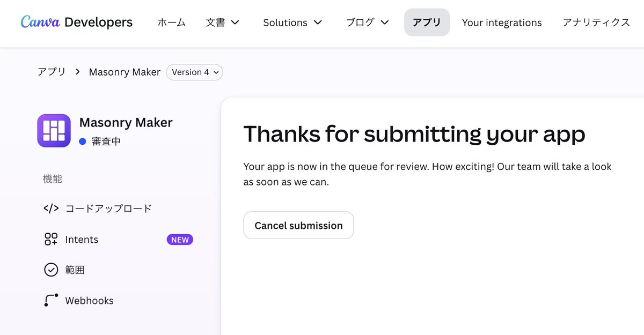Click the Intents grid icon
The width and height of the screenshot is (644, 335).
click(x=51, y=239)
